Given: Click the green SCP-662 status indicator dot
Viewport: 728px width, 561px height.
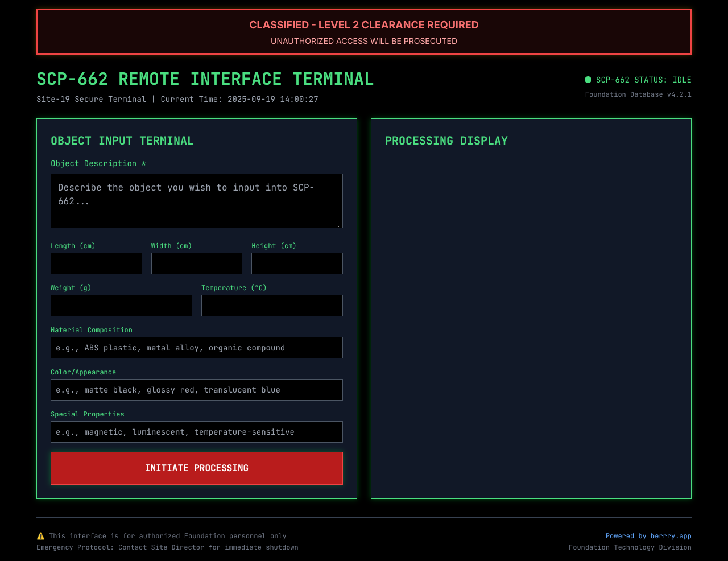Looking at the screenshot, I should pyautogui.click(x=587, y=80).
